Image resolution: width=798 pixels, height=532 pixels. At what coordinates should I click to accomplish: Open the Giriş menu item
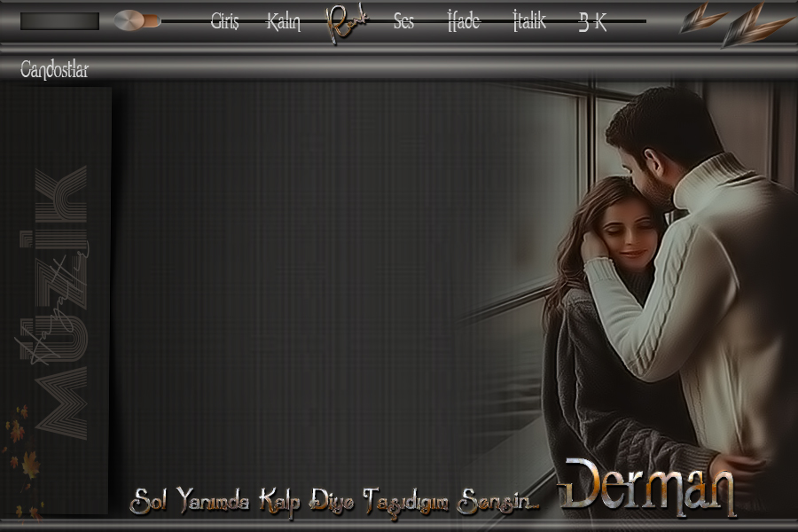[224, 22]
